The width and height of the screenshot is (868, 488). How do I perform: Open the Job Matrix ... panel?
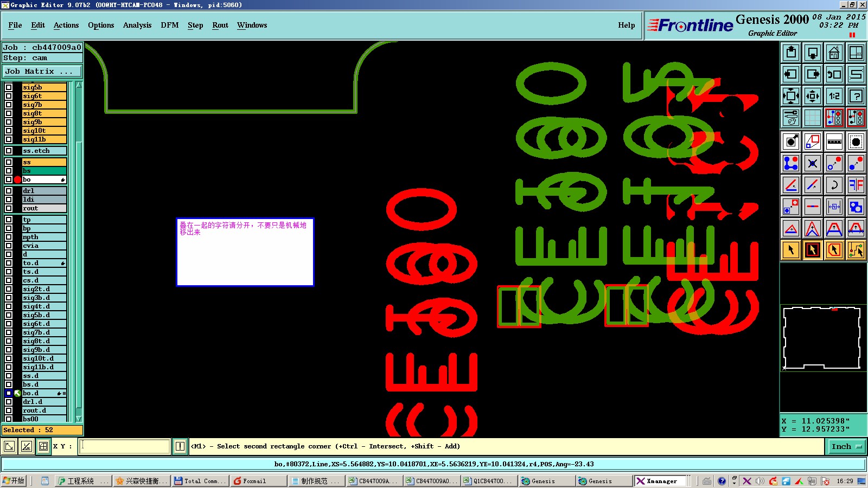click(x=42, y=71)
